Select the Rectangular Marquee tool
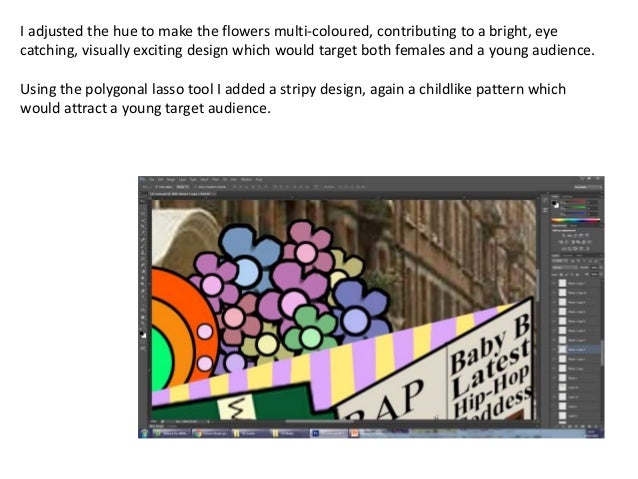Screen dimensions: 638x479 click(143, 207)
